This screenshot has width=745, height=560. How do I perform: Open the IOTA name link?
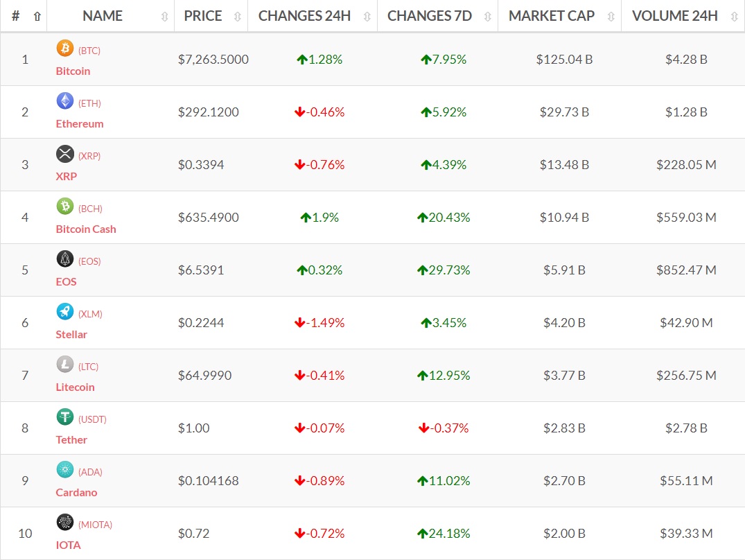tap(68, 545)
